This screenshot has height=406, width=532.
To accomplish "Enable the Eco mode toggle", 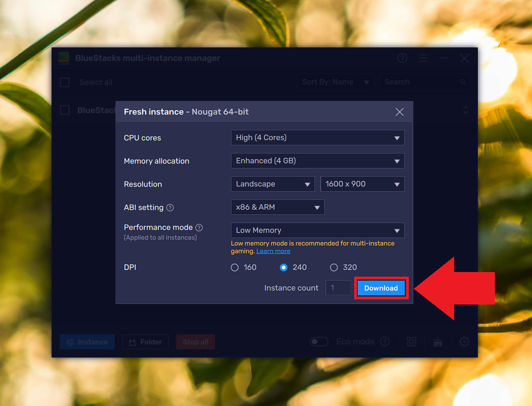I will tap(319, 341).
